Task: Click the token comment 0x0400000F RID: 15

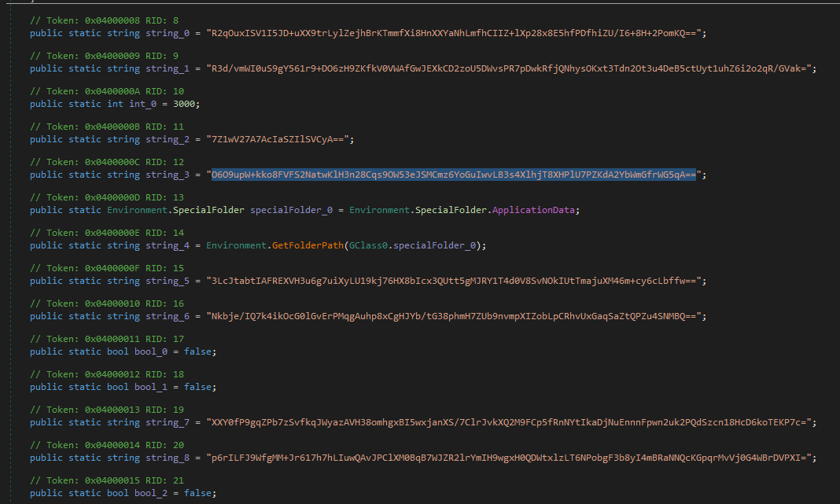Action: [107, 268]
